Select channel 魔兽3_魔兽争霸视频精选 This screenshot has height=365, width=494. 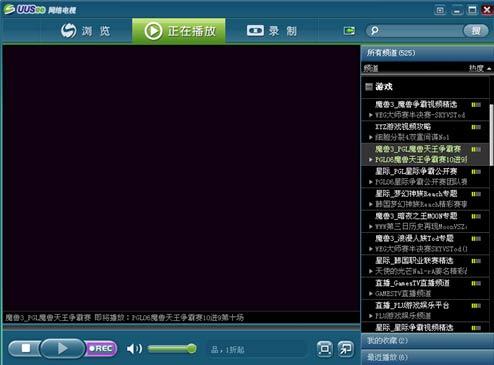416,104
